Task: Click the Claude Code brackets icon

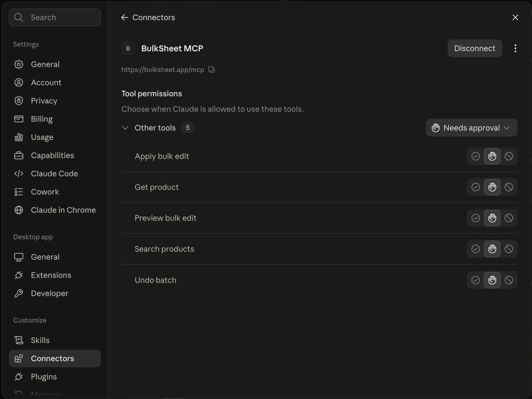Action: (x=19, y=174)
